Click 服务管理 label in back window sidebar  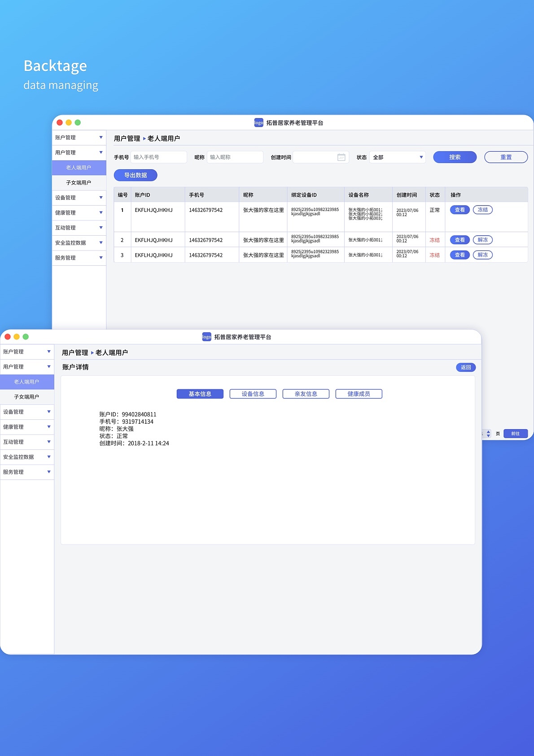coord(66,258)
